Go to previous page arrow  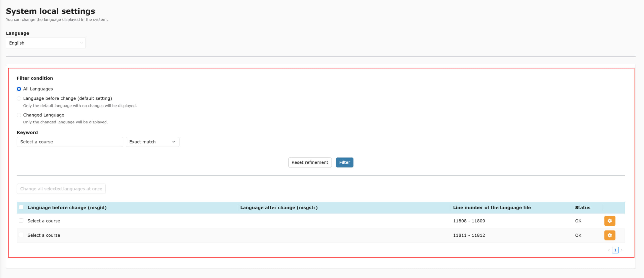[x=609, y=250]
